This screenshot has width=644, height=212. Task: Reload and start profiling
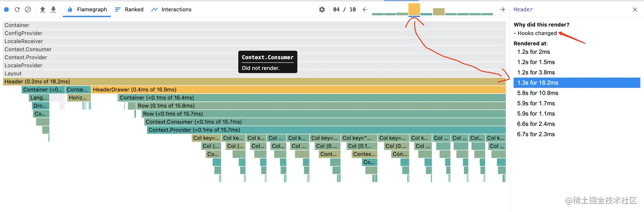pos(17,9)
